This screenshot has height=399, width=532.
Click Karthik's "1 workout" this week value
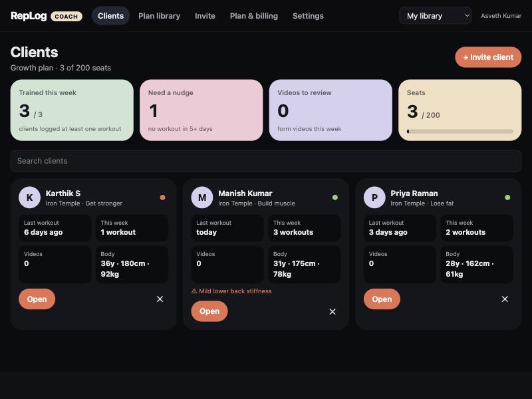(118, 232)
